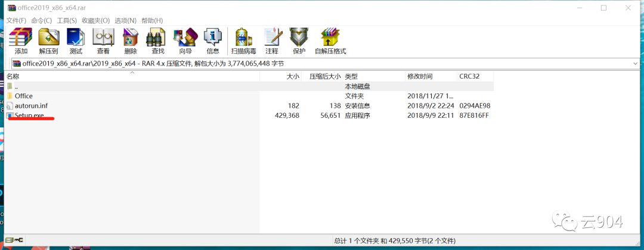Open the 收藏夹(O) favorites menu
The image size is (644, 250).
pos(95,20)
